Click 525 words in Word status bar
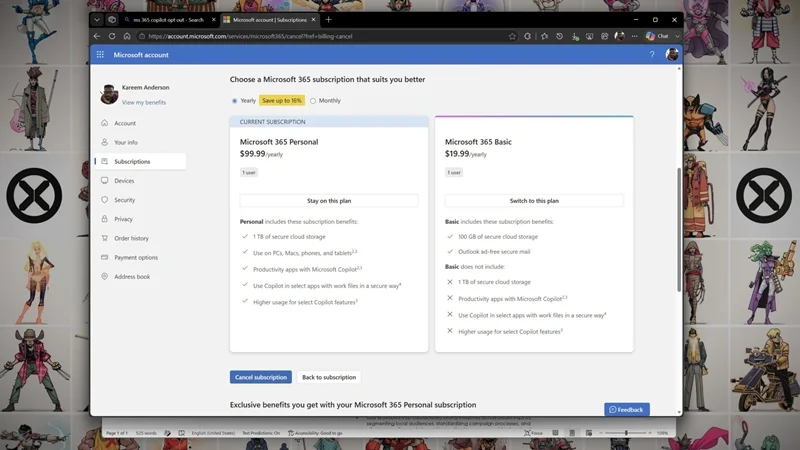This screenshot has width=800, height=450. click(x=146, y=433)
